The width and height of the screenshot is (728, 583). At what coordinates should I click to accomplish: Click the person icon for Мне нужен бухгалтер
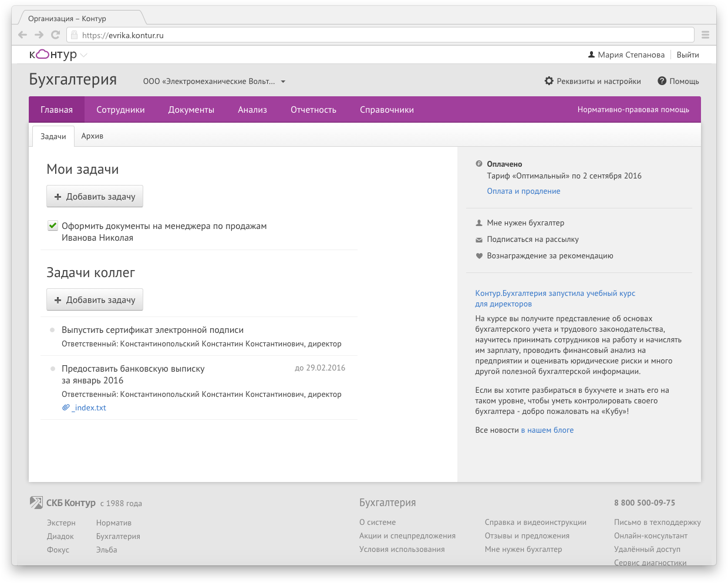click(x=479, y=223)
